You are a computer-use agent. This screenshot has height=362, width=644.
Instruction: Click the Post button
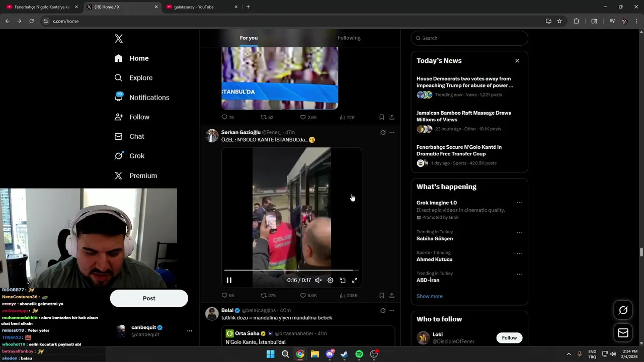(x=149, y=298)
